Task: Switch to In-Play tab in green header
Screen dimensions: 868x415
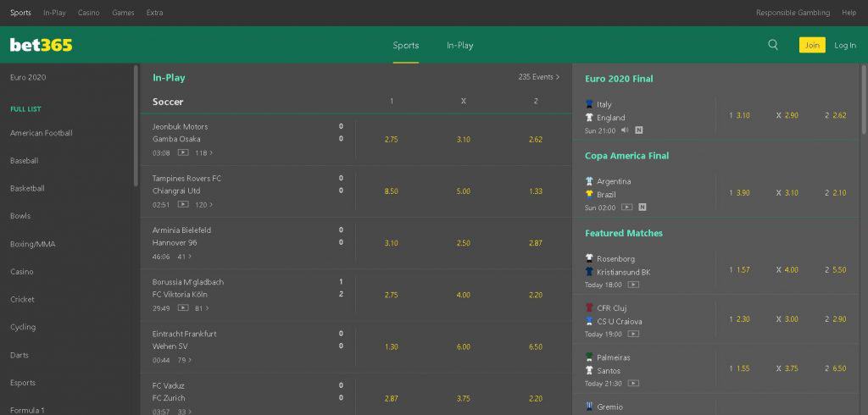Action: (460, 46)
